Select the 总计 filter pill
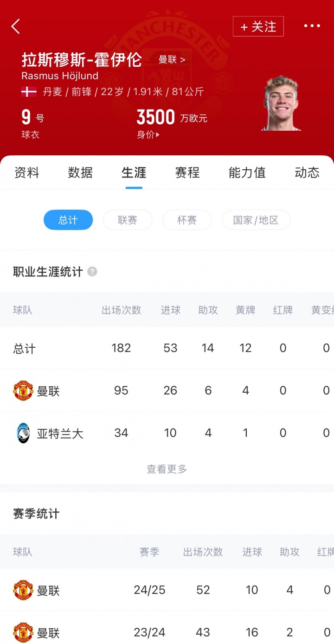The width and height of the screenshot is (334, 644). (x=68, y=220)
